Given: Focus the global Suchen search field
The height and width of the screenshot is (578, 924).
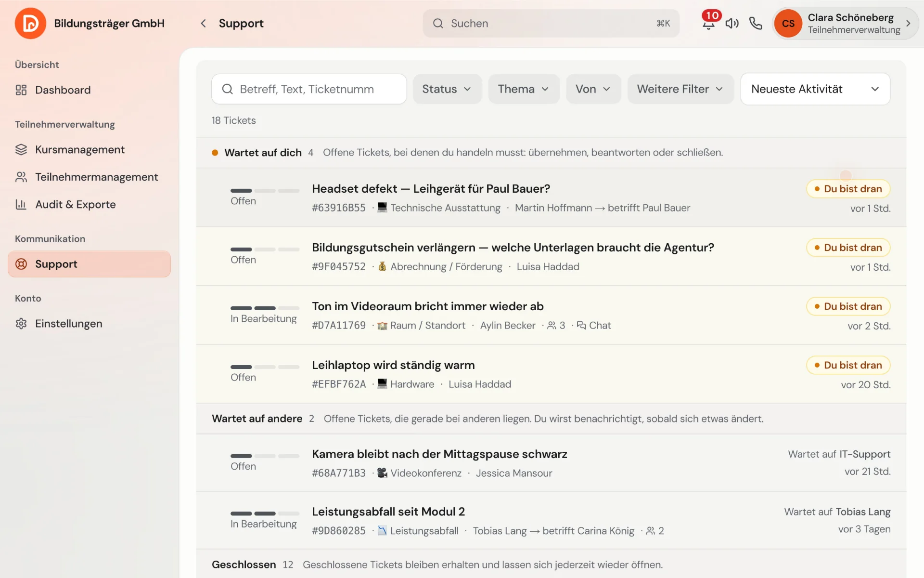Looking at the screenshot, I should coord(551,23).
